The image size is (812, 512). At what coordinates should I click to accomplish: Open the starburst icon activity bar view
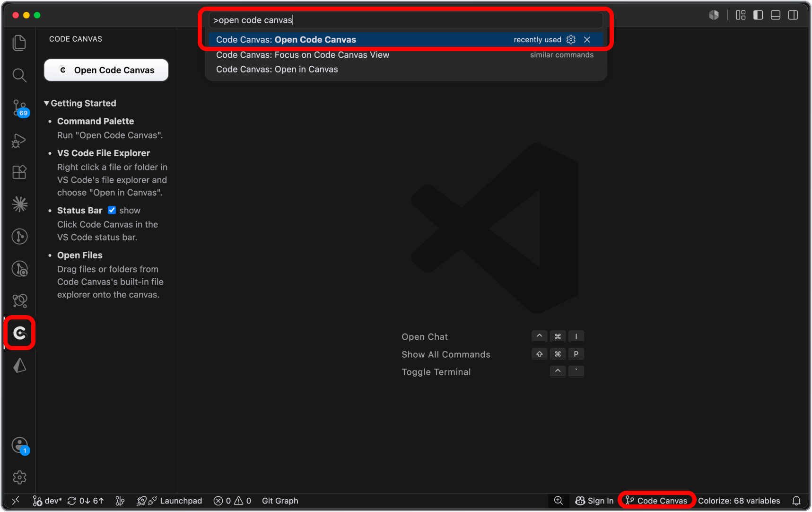[19, 204]
